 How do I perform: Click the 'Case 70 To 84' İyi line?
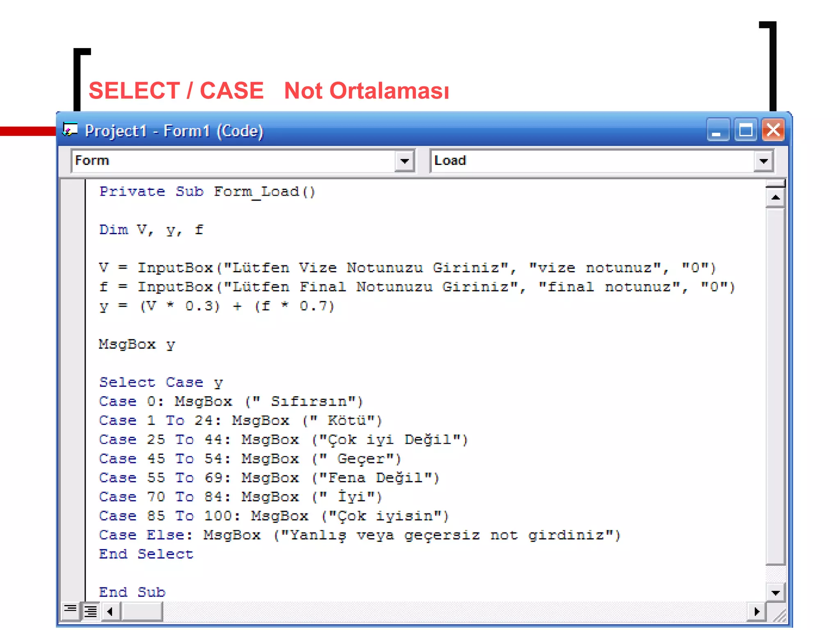tap(241, 497)
